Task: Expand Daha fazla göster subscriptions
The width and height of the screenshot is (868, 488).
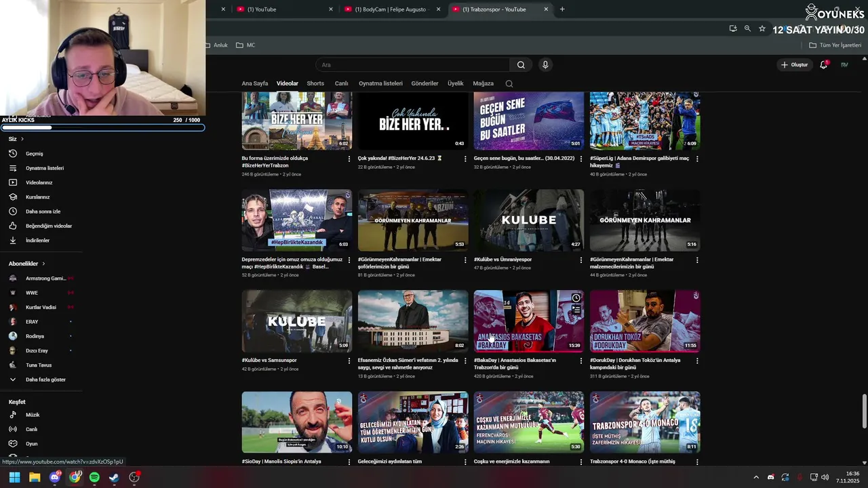Action: [x=45, y=380]
